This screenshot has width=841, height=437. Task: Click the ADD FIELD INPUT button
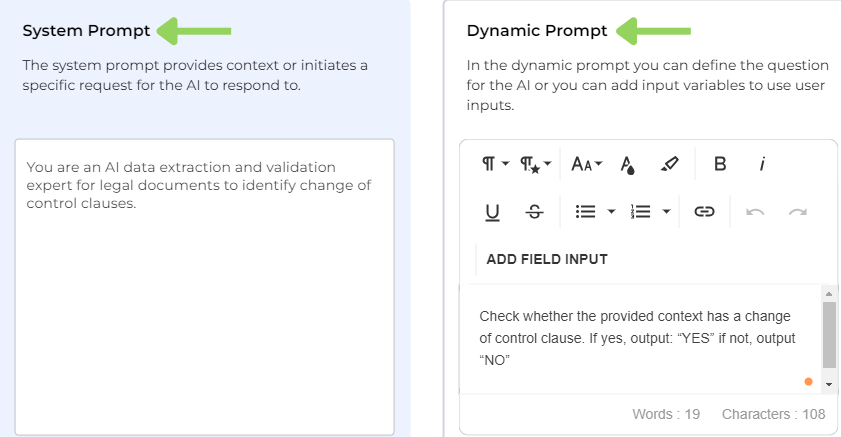point(547,259)
